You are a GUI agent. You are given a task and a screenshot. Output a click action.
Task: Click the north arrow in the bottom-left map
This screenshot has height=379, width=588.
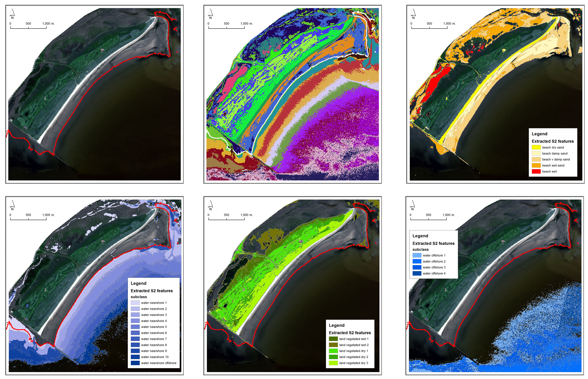tap(12, 205)
